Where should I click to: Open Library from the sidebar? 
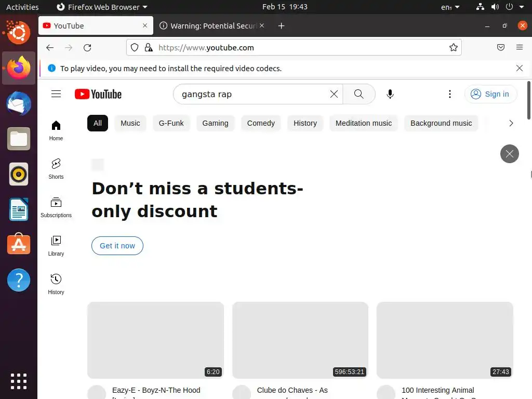[x=56, y=246]
